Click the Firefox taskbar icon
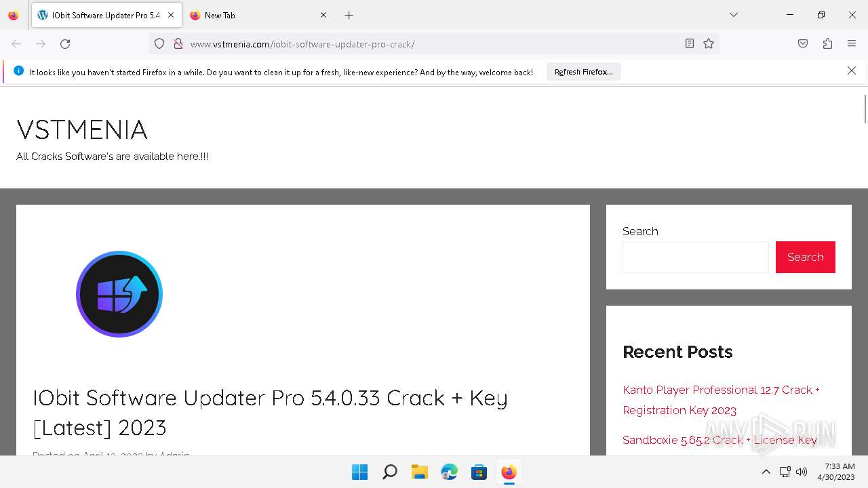The height and width of the screenshot is (488, 868). [x=509, y=472]
